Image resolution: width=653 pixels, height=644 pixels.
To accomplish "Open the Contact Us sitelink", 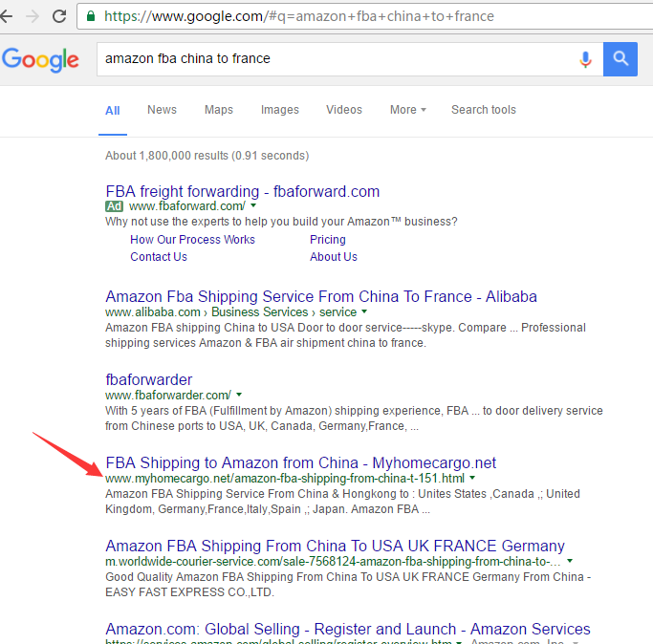I will (159, 256).
